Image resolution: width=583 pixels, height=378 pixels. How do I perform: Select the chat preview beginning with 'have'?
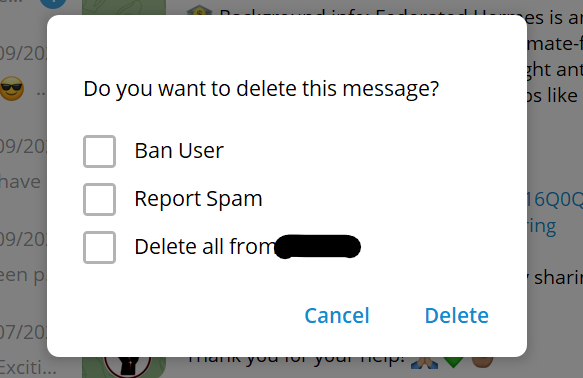(20, 181)
